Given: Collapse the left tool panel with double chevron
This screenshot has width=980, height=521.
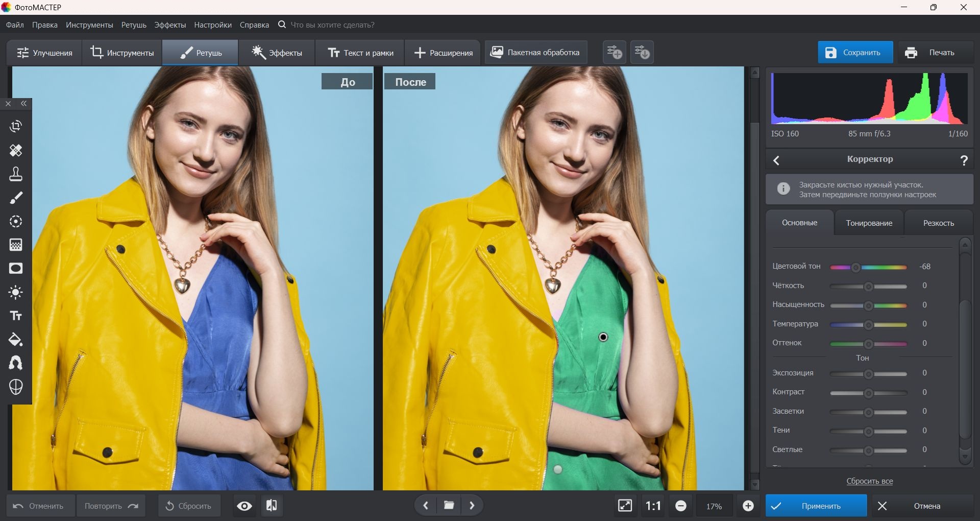Looking at the screenshot, I should point(24,104).
